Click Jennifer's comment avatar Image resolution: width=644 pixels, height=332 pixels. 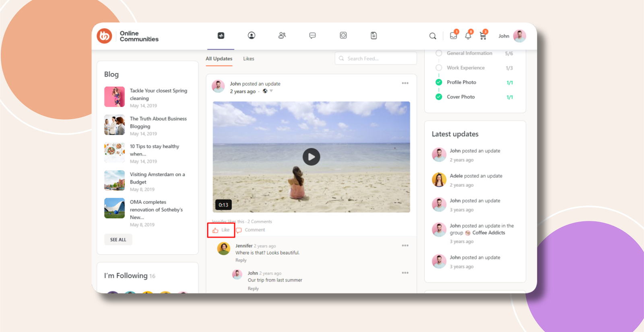pos(224,249)
